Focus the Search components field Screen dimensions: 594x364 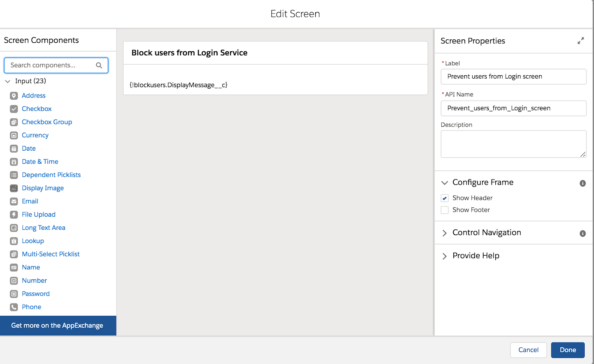tap(56, 65)
